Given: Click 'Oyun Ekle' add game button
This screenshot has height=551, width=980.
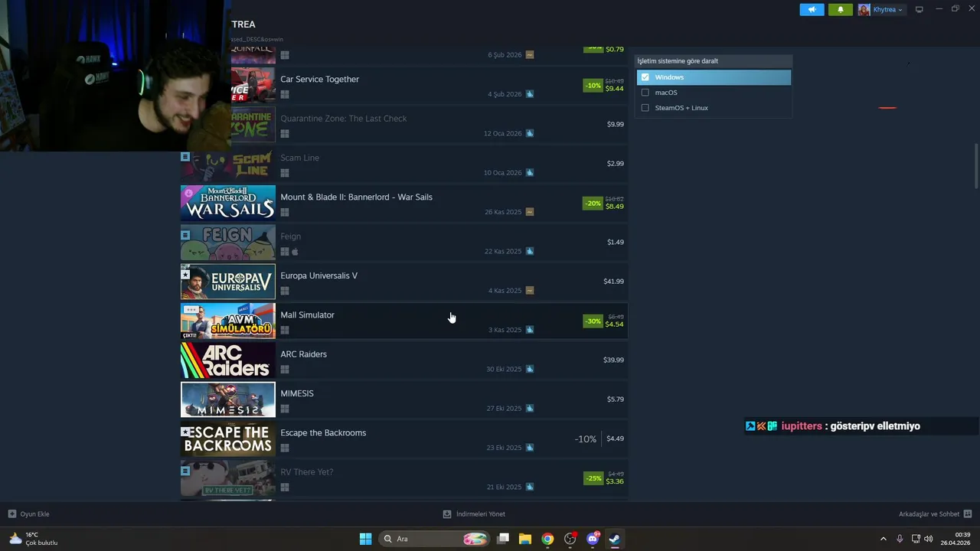Looking at the screenshot, I should pyautogui.click(x=28, y=514).
